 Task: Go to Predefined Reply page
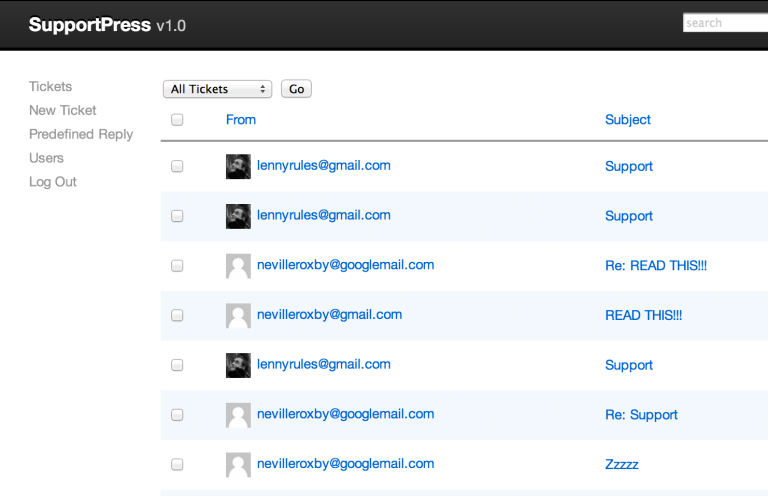pos(81,134)
